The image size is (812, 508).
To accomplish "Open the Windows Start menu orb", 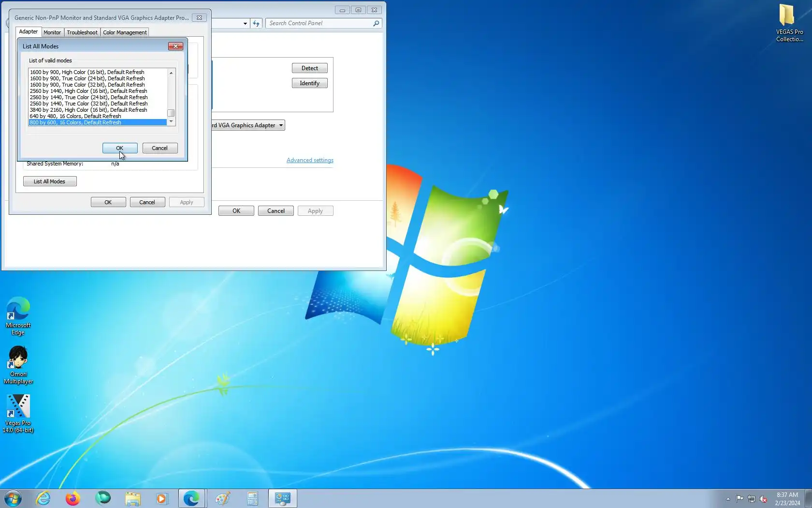I will pos(13,498).
